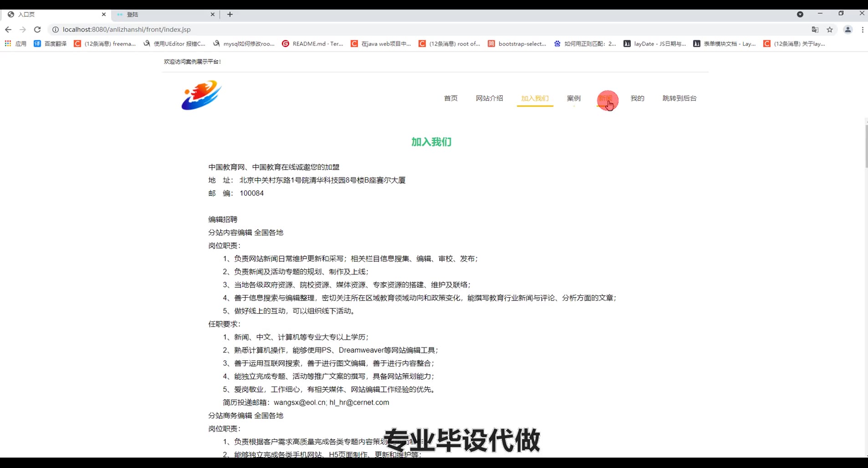
Task: Click the round down-arrow icon in title bar
Action: click(800, 15)
